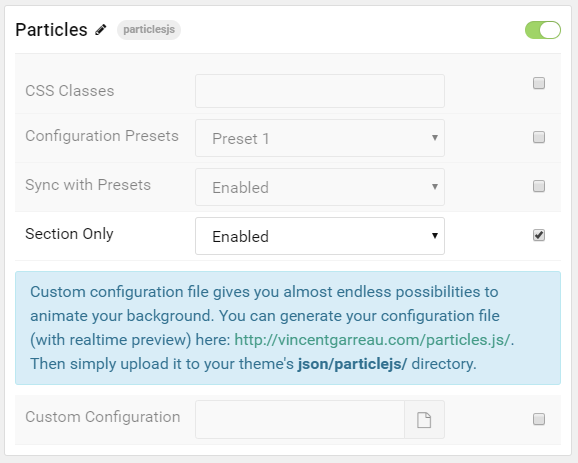Click the particlesjs type badge
578x463 pixels.
coord(149,29)
